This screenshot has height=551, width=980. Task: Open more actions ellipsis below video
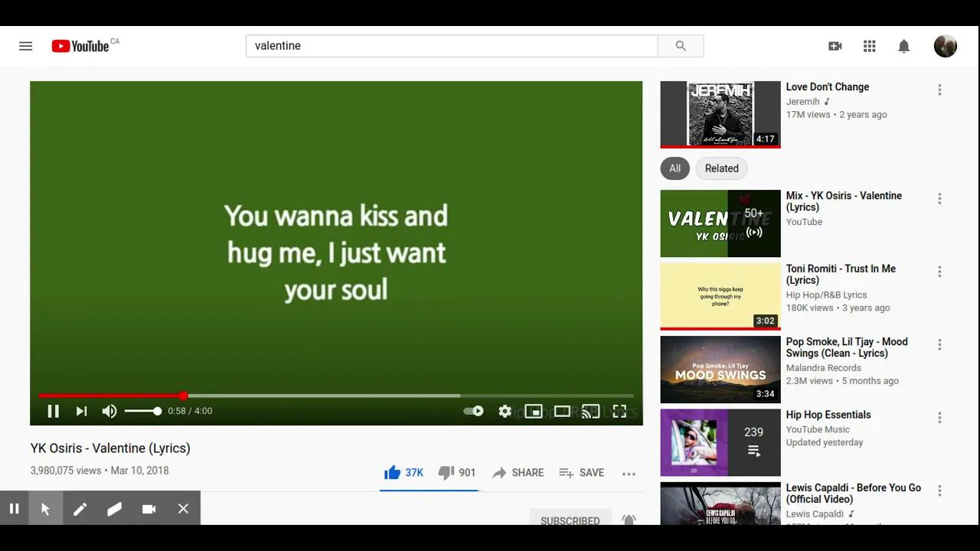coord(629,474)
